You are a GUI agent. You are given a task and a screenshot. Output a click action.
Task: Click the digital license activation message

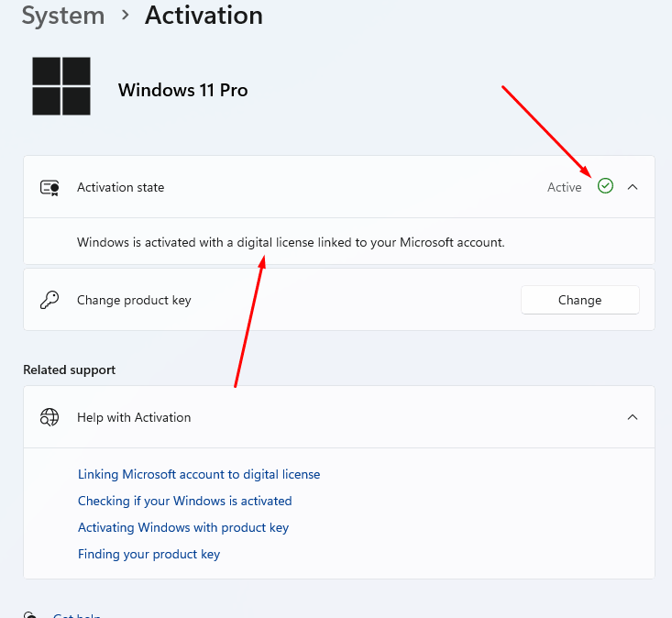click(291, 242)
